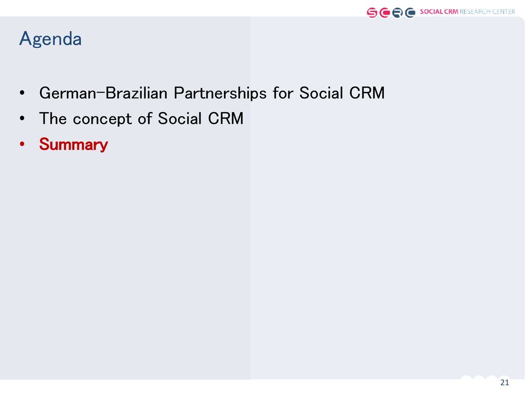Select the red bullet before Summary
The height and width of the screenshot is (399, 532).
point(22,144)
